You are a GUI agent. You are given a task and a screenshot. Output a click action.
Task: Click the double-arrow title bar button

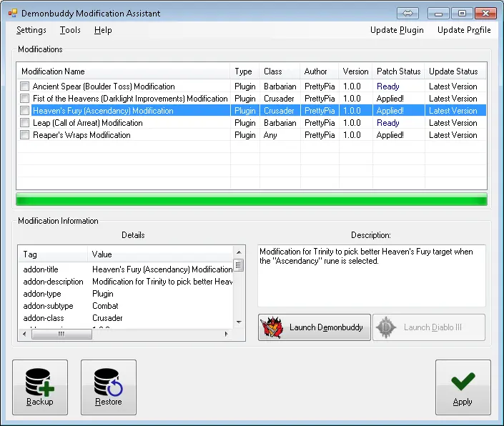tap(407, 13)
